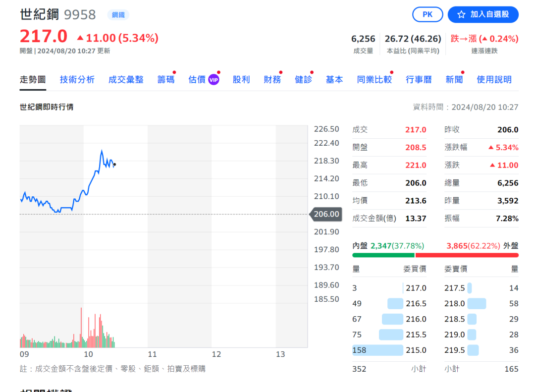Click the 成交金額(億) value 13.37

(x=416, y=219)
